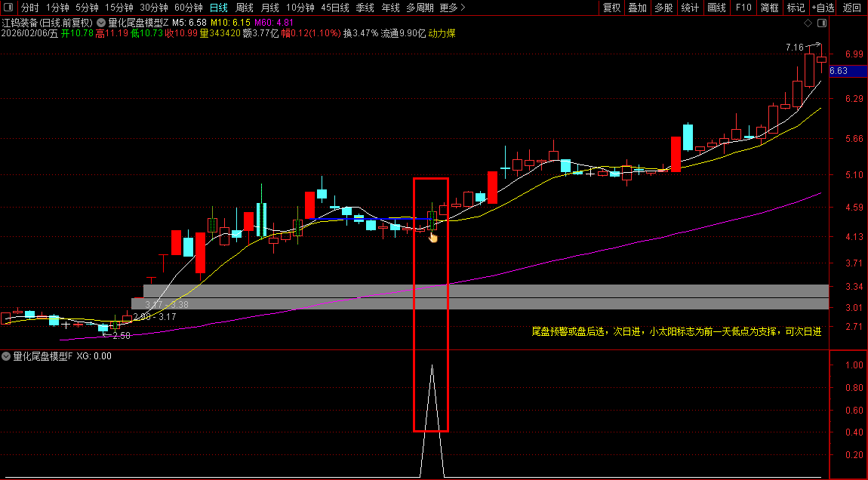The width and height of the screenshot is (868, 480).
Task: Click the 量343420 volume value
Action: click(x=220, y=33)
